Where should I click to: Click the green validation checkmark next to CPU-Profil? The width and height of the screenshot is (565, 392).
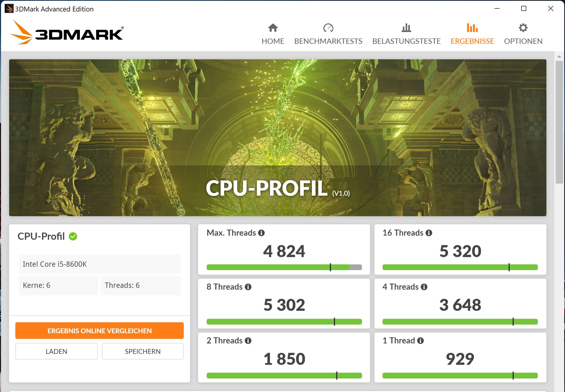coord(73,236)
